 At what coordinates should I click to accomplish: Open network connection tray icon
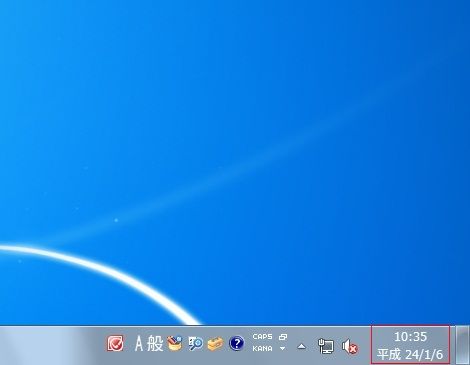pos(326,346)
